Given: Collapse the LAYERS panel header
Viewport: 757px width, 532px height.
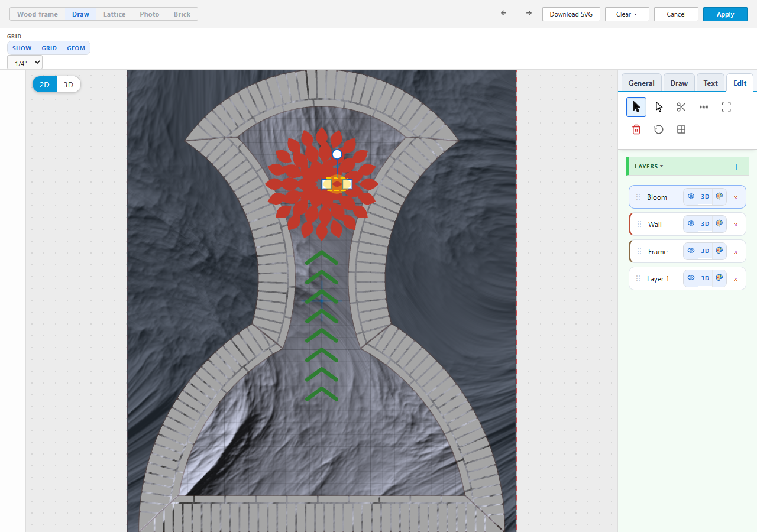Looking at the screenshot, I should tap(649, 167).
